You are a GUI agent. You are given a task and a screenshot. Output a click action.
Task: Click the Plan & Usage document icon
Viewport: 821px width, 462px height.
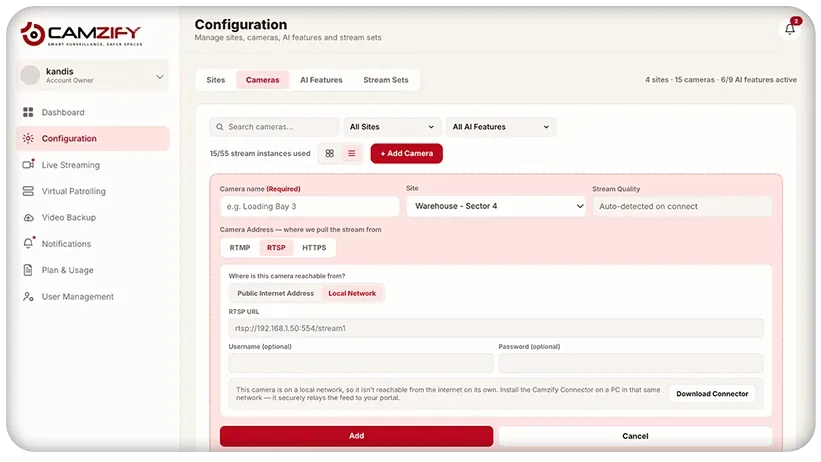(28, 270)
